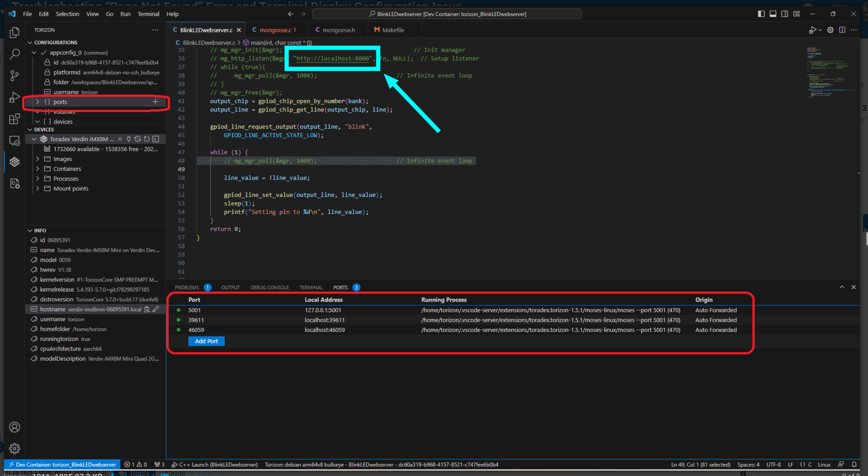Click the Manage gear icon
This screenshot has width=868, height=476.
(15, 448)
